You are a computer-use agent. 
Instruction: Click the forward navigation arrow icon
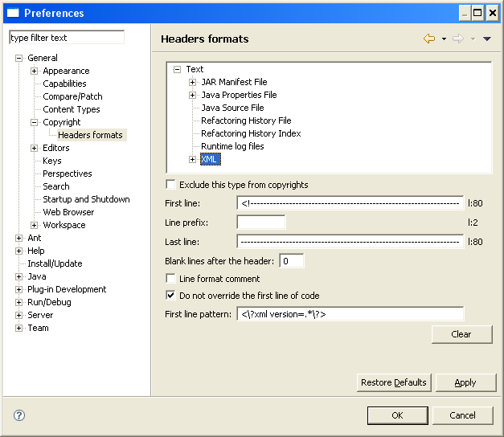pyautogui.click(x=458, y=39)
